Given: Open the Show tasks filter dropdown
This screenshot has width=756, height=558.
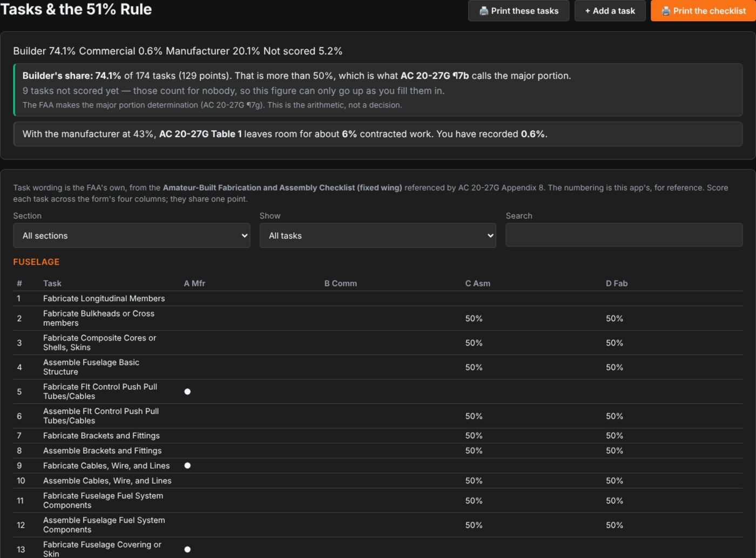Looking at the screenshot, I should pos(377,236).
